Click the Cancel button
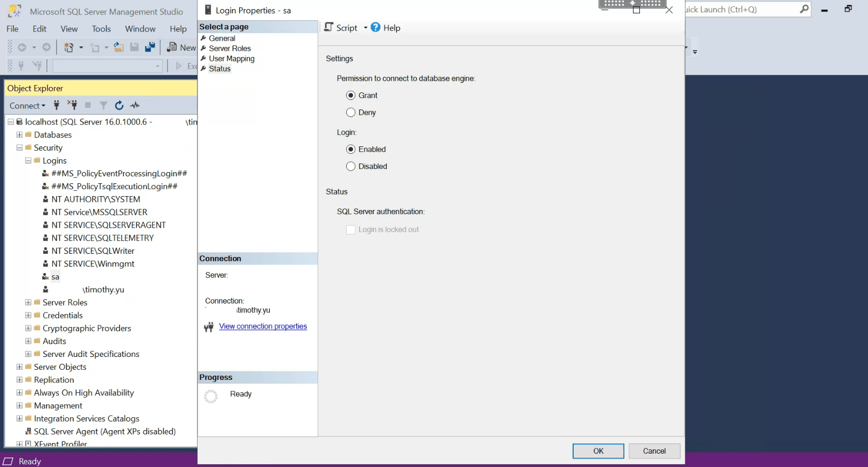 tap(654, 451)
